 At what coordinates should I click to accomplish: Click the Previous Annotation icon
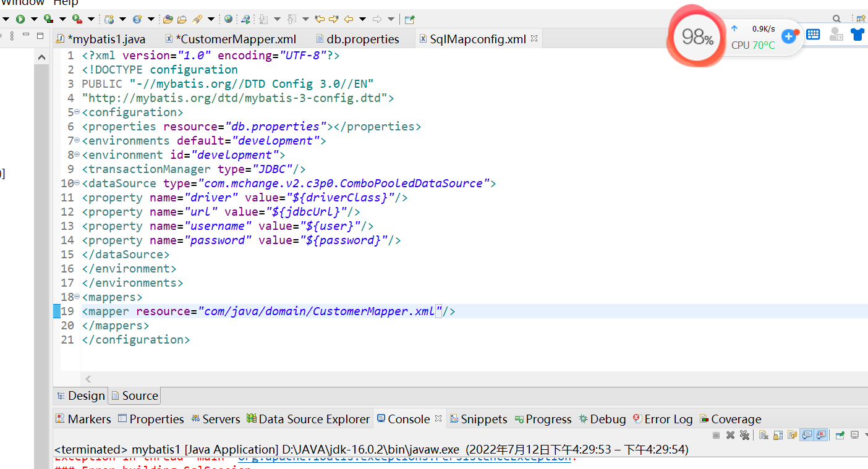click(291, 20)
